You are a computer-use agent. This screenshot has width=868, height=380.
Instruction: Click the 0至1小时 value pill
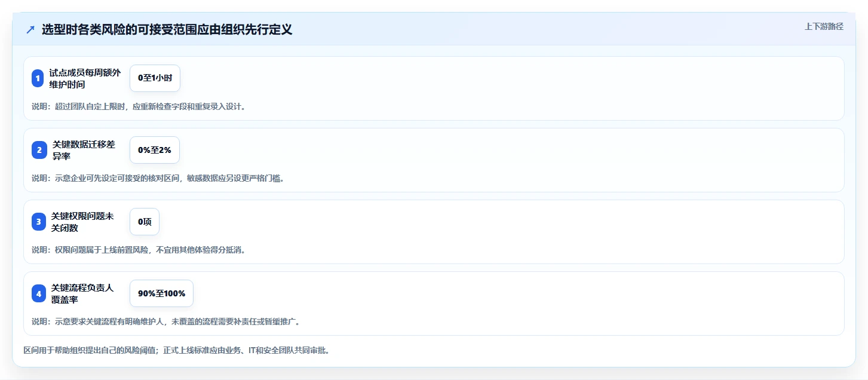155,78
